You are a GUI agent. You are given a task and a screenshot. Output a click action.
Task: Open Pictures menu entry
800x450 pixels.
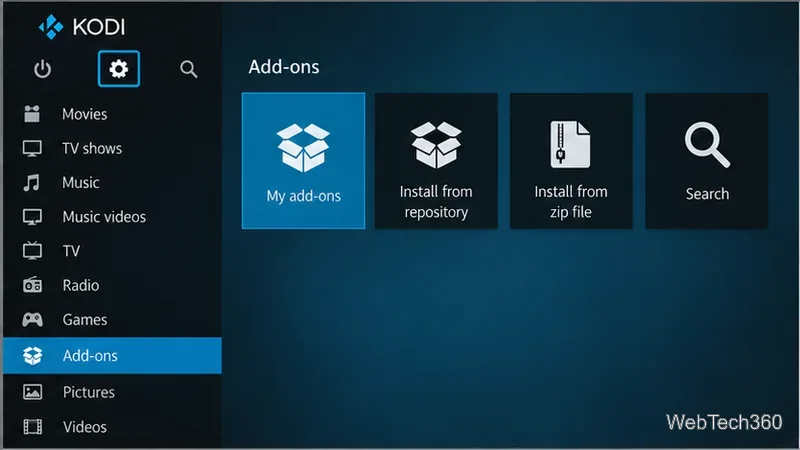[112, 392]
